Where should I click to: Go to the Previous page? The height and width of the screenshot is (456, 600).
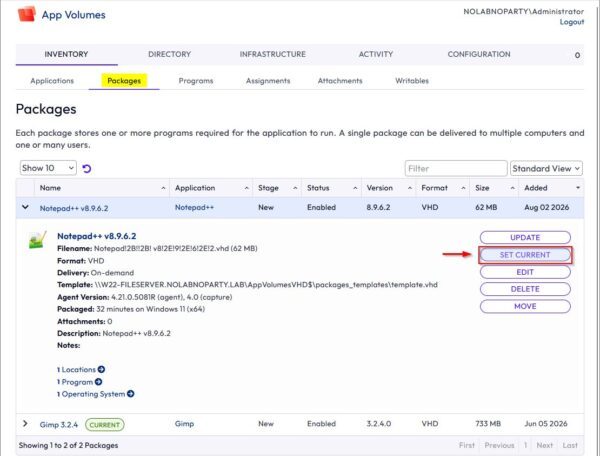tap(499, 445)
